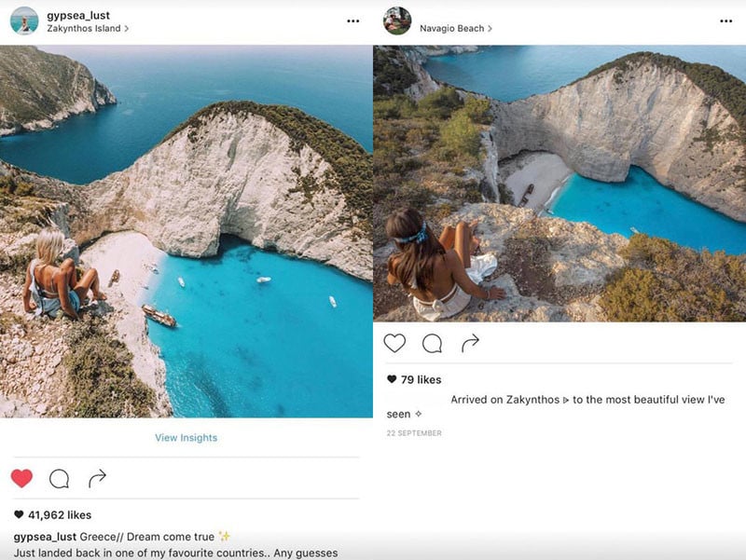
Task: Click View Insights link
Action: (x=186, y=438)
